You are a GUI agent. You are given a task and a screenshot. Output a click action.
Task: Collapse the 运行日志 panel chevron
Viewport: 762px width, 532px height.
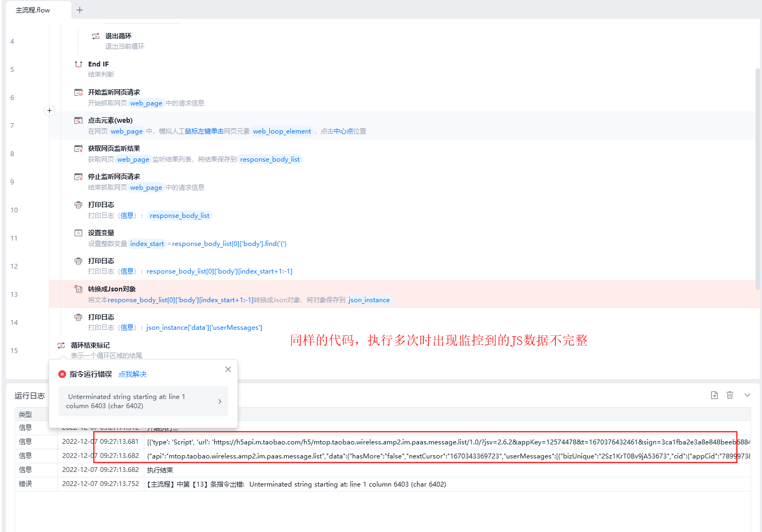tap(747, 395)
